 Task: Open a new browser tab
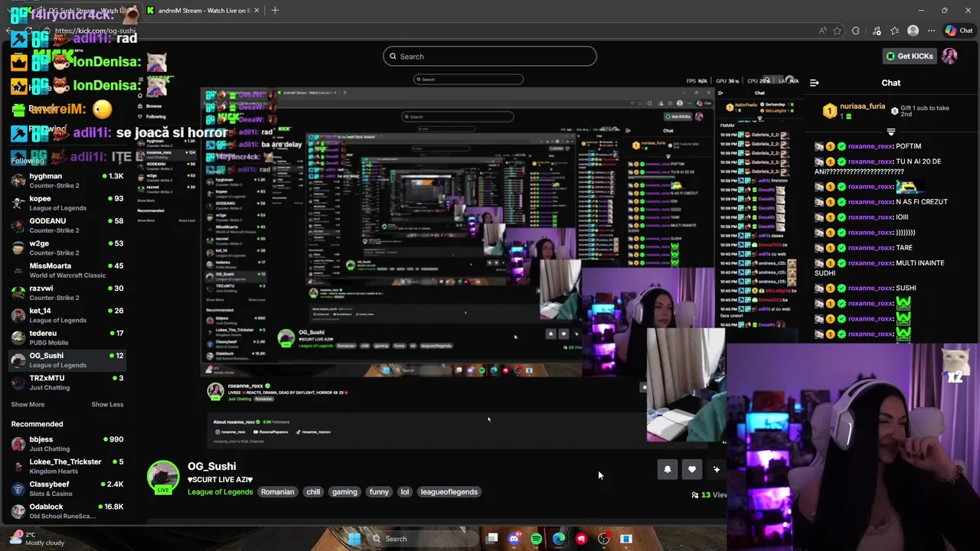tap(275, 11)
